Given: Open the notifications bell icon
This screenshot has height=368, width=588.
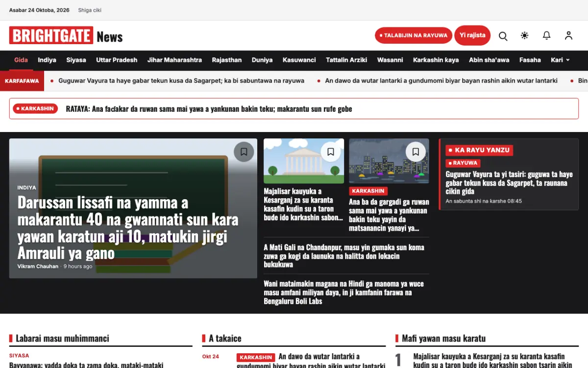Looking at the screenshot, I should pyautogui.click(x=547, y=36).
